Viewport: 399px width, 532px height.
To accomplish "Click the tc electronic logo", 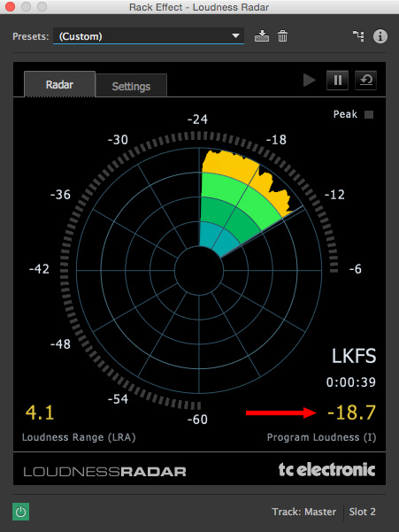I will (326, 469).
